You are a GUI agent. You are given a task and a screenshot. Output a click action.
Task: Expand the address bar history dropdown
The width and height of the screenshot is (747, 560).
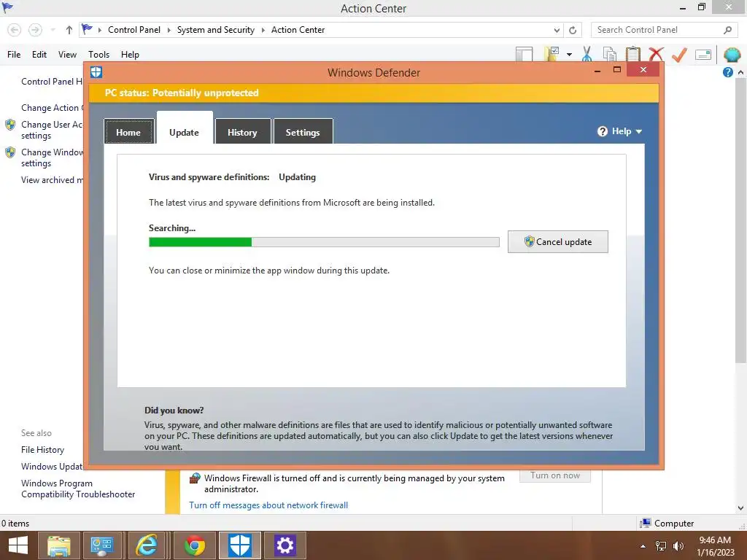pyautogui.click(x=557, y=30)
